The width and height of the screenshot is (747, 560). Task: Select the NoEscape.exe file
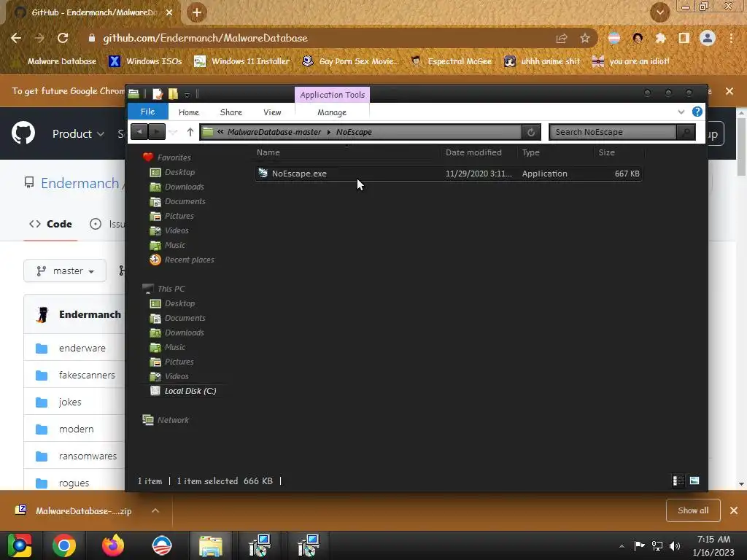(x=448, y=174)
